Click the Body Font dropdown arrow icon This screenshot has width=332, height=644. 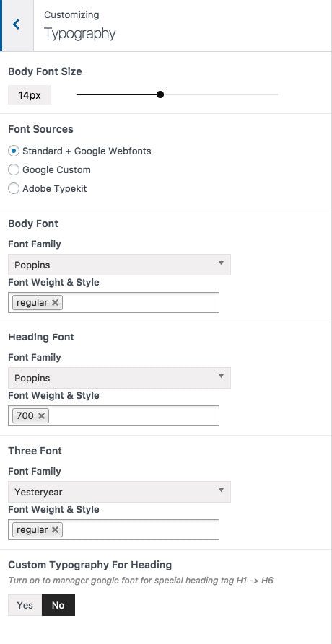pyautogui.click(x=221, y=263)
